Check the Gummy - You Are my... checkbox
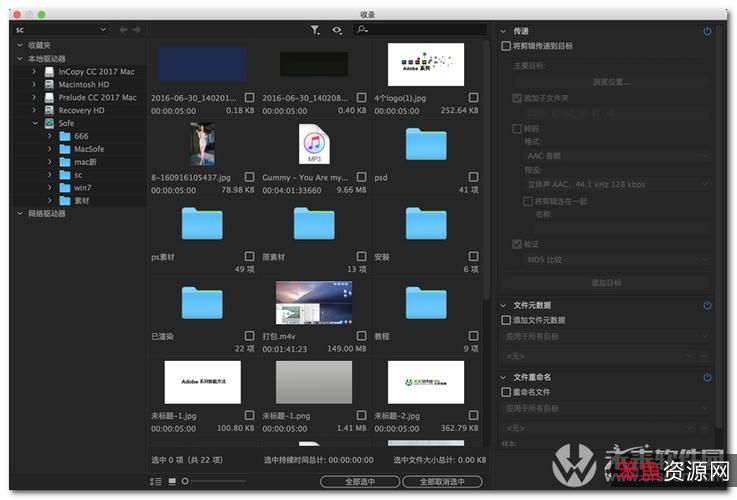Screen dimensions: 737x500 coord(361,177)
